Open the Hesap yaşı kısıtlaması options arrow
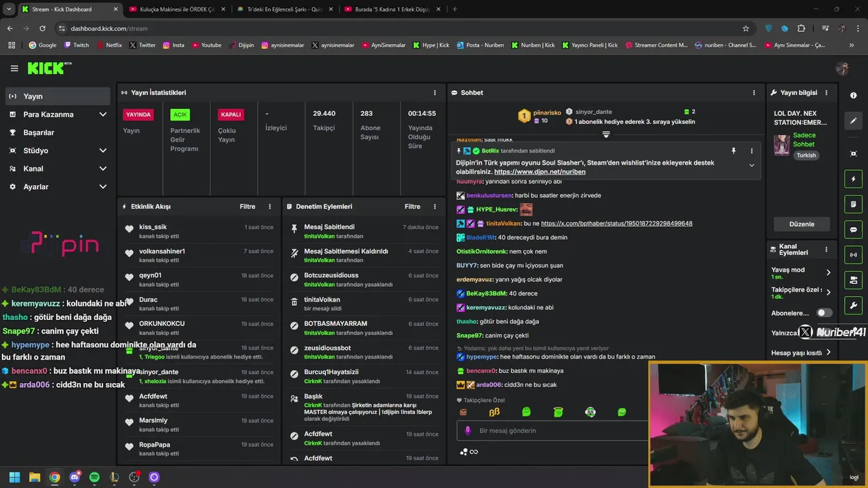868x488 pixels. [x=828, y=352]
